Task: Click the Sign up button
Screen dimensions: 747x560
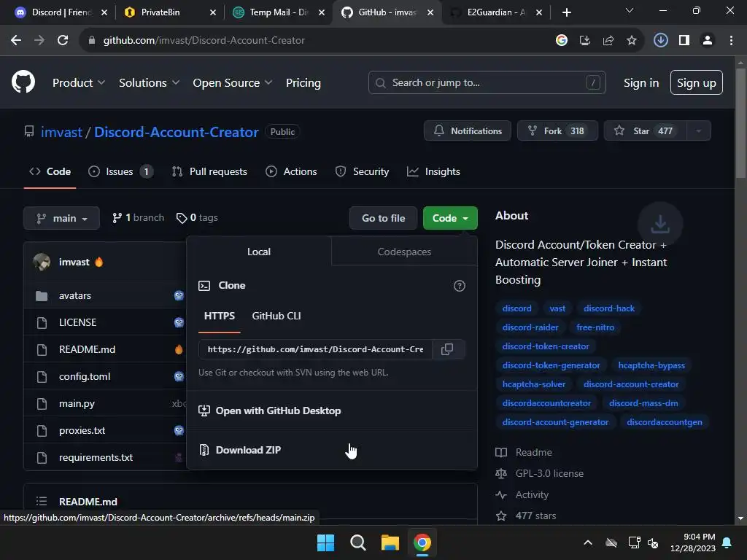Action: coord(697,83)
